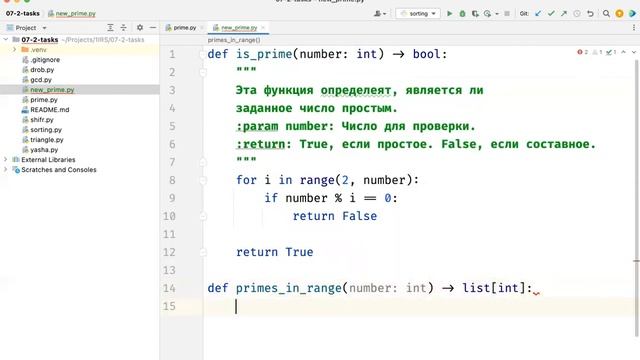Run with coverage icon
640x360 pixels.
point(475,13)
